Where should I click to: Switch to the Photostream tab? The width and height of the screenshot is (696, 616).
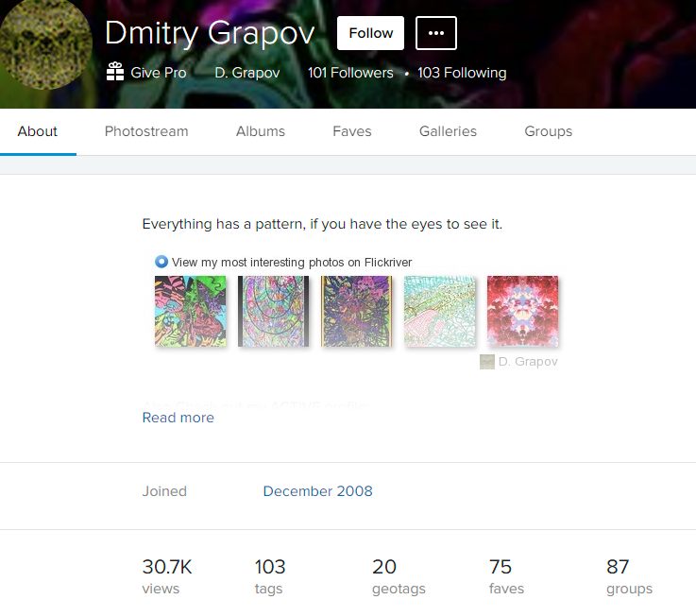tap(146, 131)
